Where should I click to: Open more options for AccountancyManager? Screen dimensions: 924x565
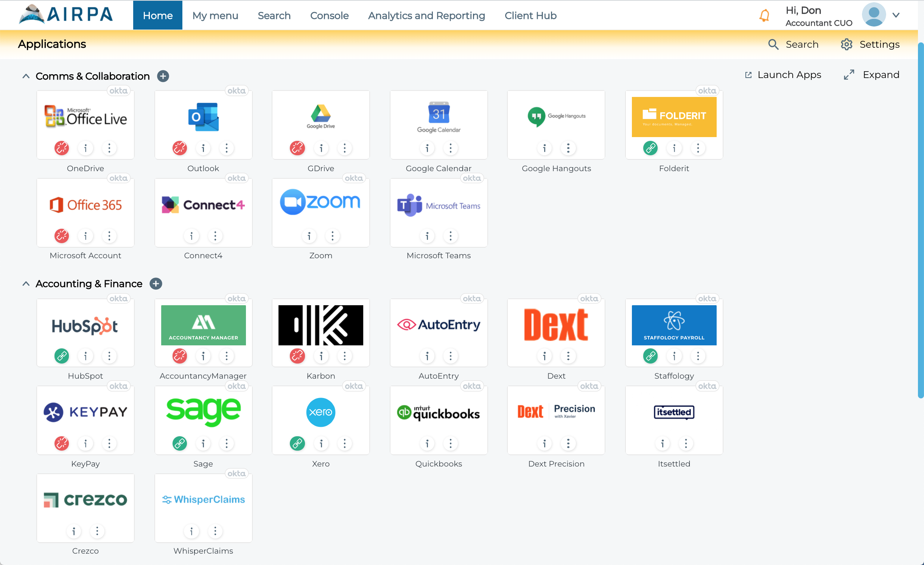point(227,356)
